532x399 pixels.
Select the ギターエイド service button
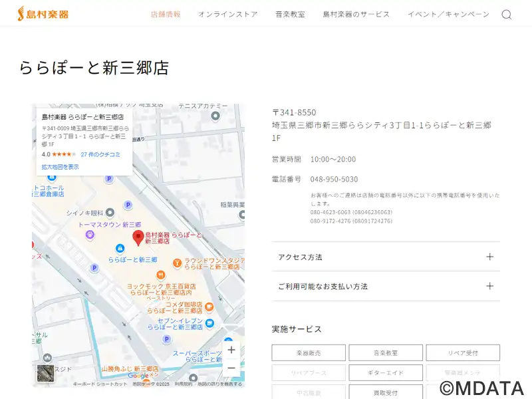click(386, 372)
